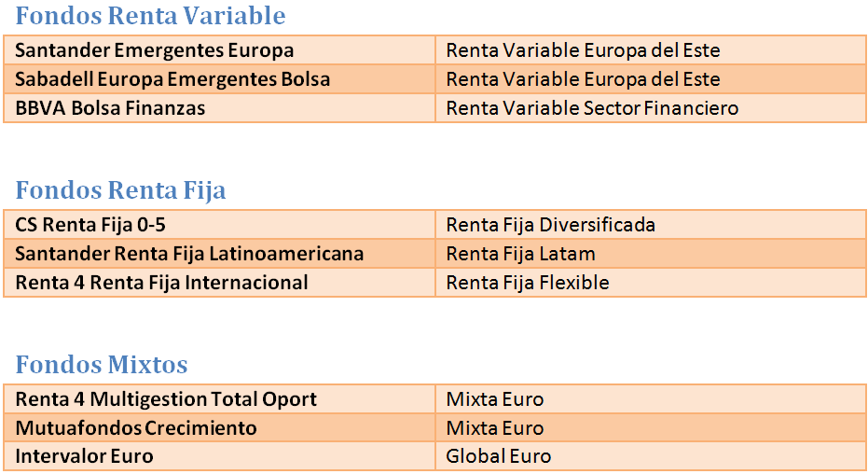Click Renta Variable Sector Financiero category
The image size is (868, 474).
592,108
